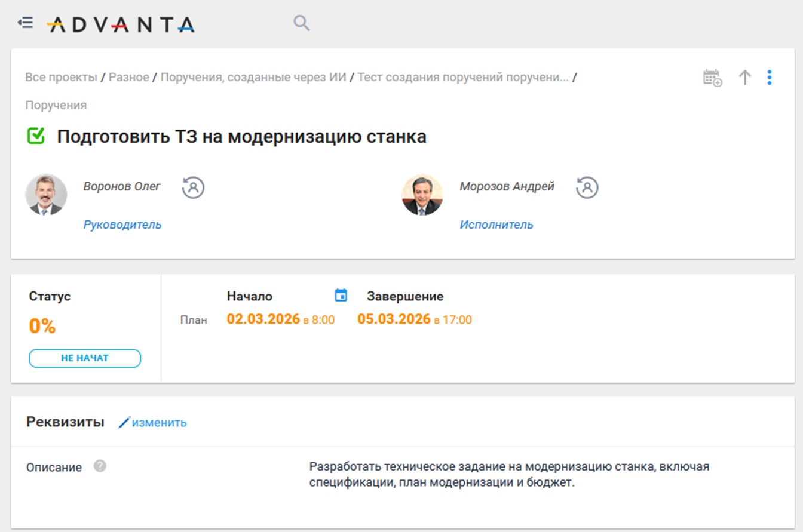
Task: Click the add-to-calendar icon
Action: [712, 78]
